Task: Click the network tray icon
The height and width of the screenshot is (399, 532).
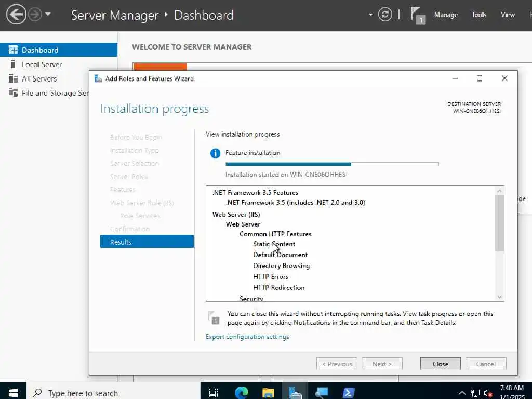Action: (475, 393)
